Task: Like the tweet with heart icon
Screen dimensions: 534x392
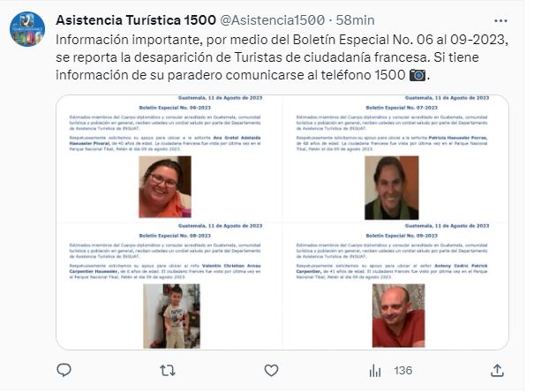Action: (272, 370)
